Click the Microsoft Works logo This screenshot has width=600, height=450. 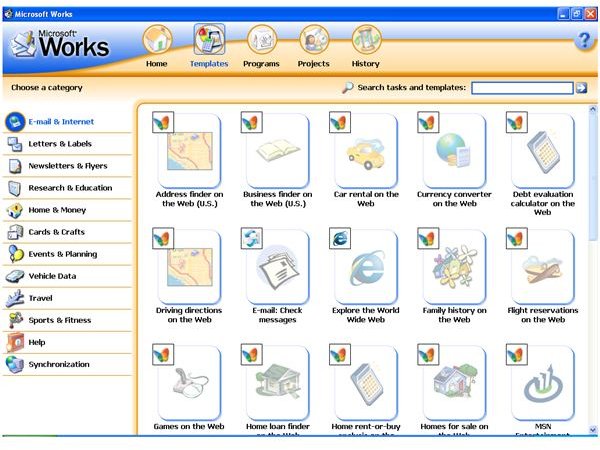60,44
